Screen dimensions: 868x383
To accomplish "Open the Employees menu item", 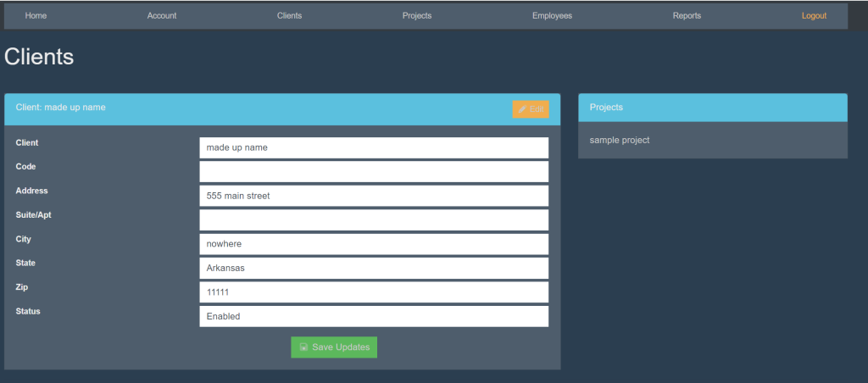I will click(x=552, y=16).
